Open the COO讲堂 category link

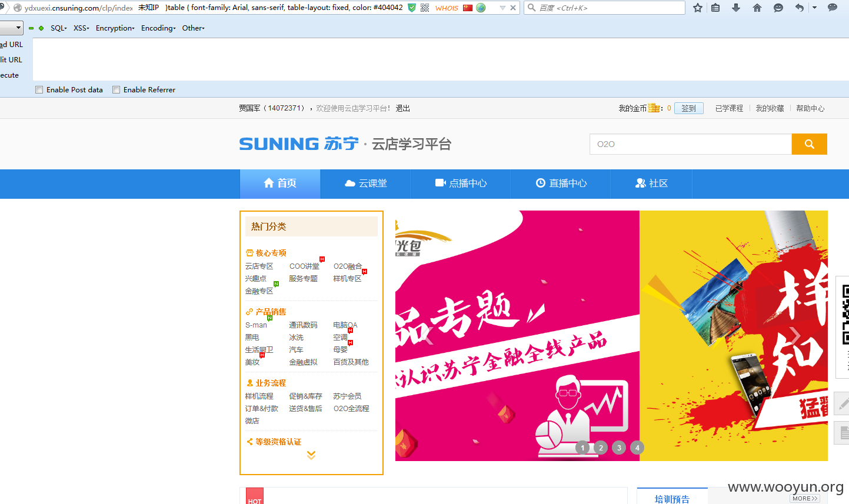point(304,266)
